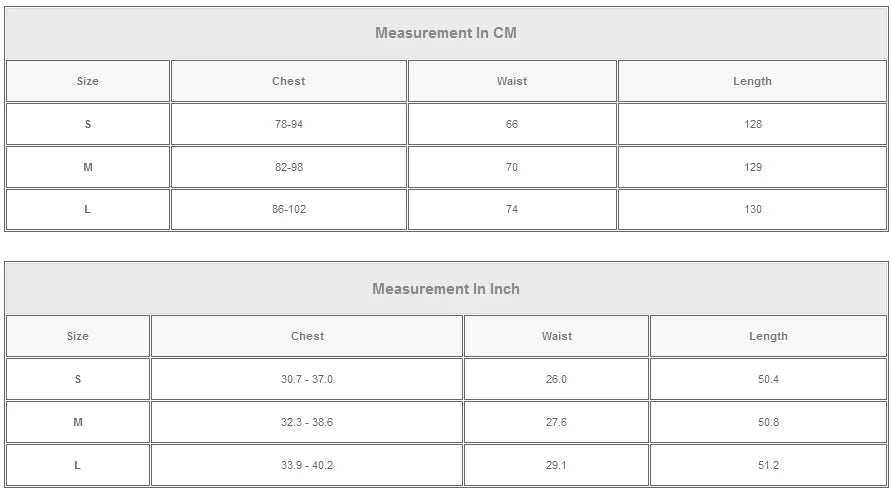
Task: Click the length value 128
Action: point(752,124)
